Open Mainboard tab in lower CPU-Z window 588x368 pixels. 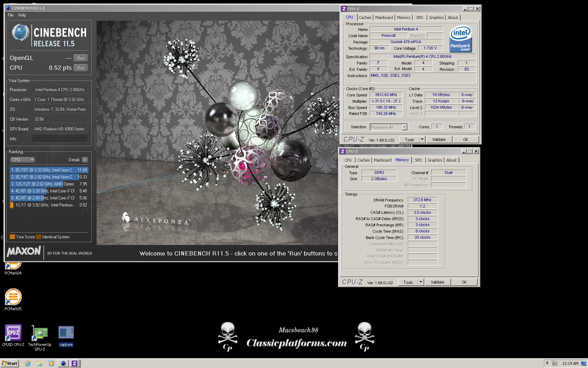[383, 160]
